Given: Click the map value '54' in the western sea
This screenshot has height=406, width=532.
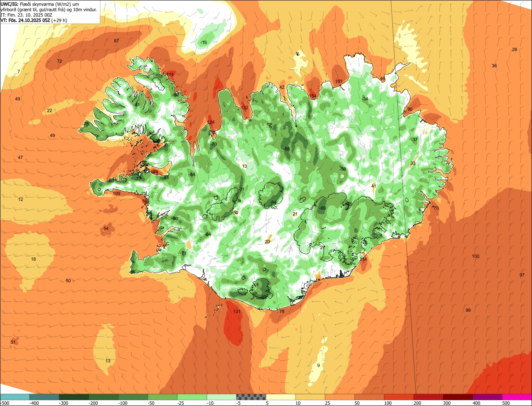Looking at the screenshot, I should click(x=106, y=228).
